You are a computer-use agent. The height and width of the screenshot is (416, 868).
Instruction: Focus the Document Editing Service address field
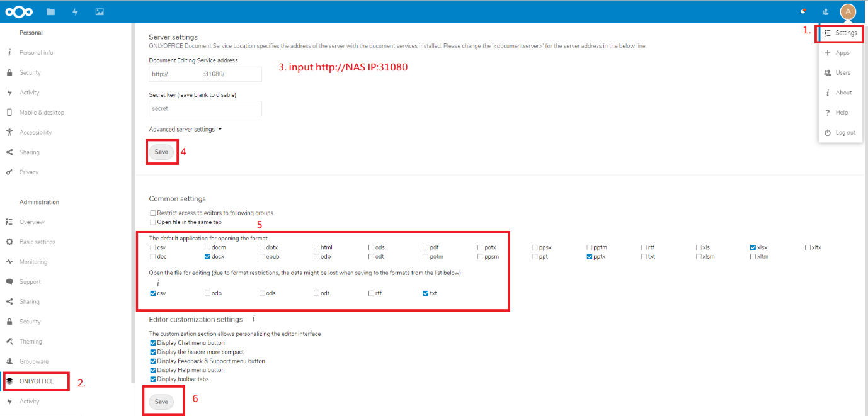point(205,74)
